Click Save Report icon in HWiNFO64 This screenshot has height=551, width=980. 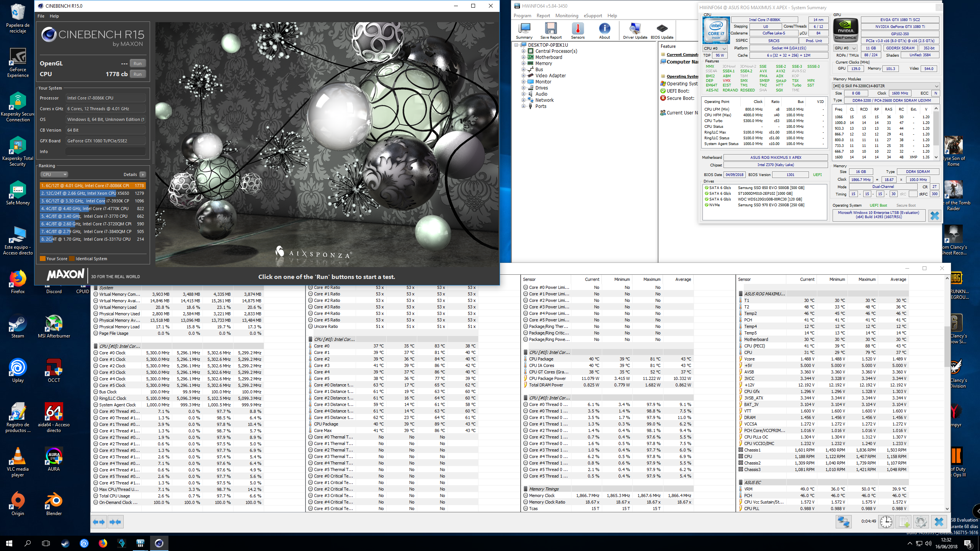551,31
